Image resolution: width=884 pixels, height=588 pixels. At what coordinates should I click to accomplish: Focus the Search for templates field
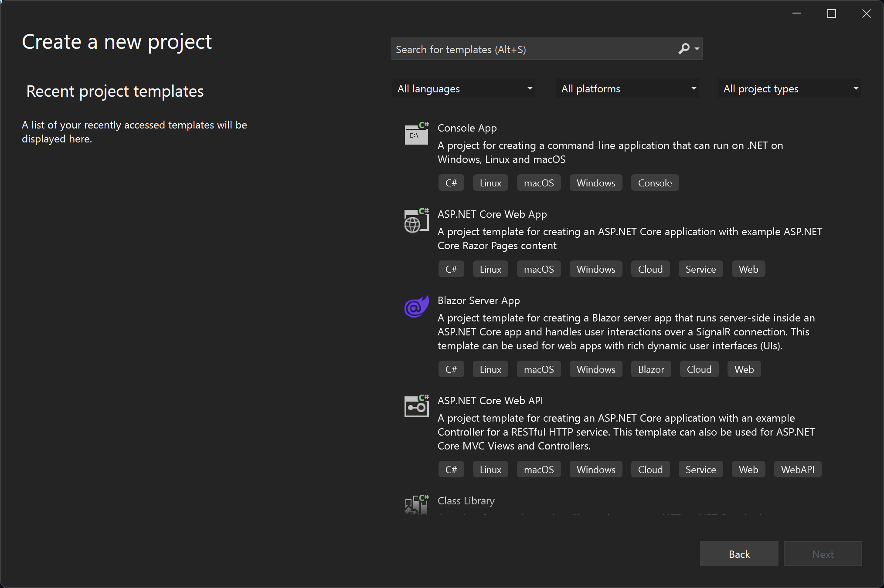point(532,49)
